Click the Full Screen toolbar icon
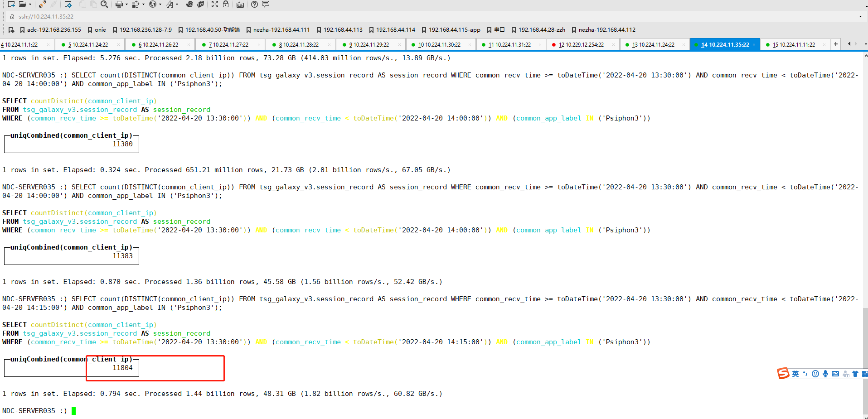The width and height of the screenshot is (868, 419). [x=215, y=4]
